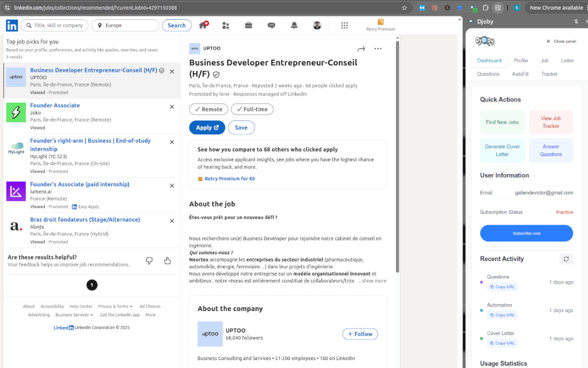Click the share arrow icon for job
The height and width of the screenshot is (368, 588).
361,49
